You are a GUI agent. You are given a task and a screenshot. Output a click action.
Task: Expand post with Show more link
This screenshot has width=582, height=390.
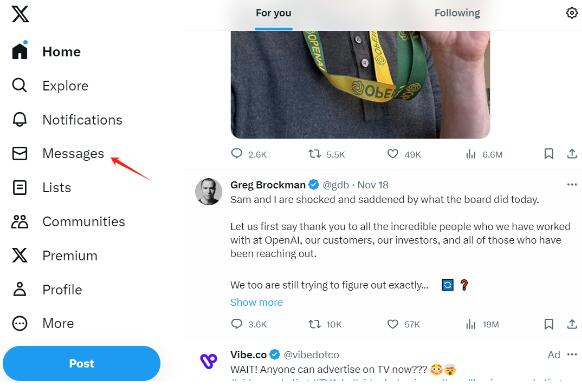tap(256, 302)
